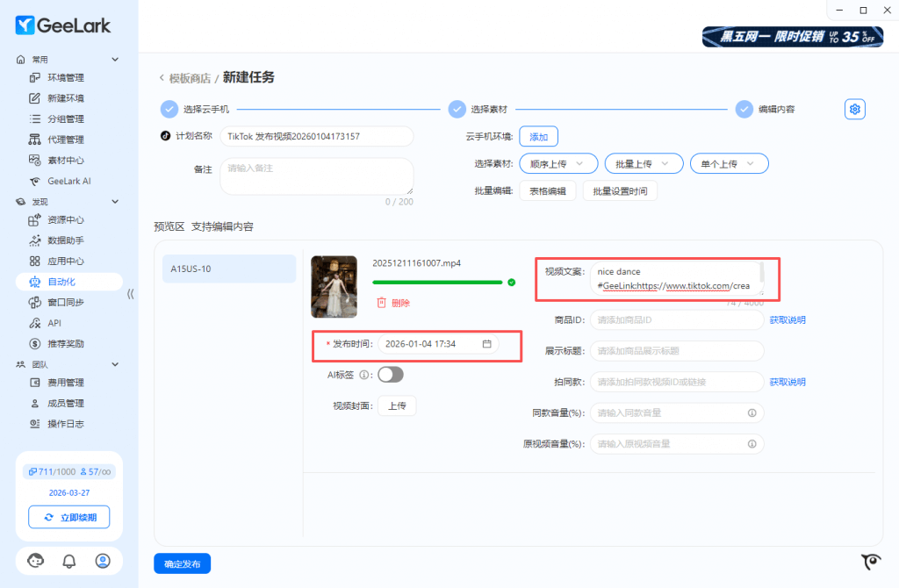This screenshot has height=588, width=899.
Task: Click the back arrow beside 模板商店
Action: pyautogui.click(x=162, y=78)
